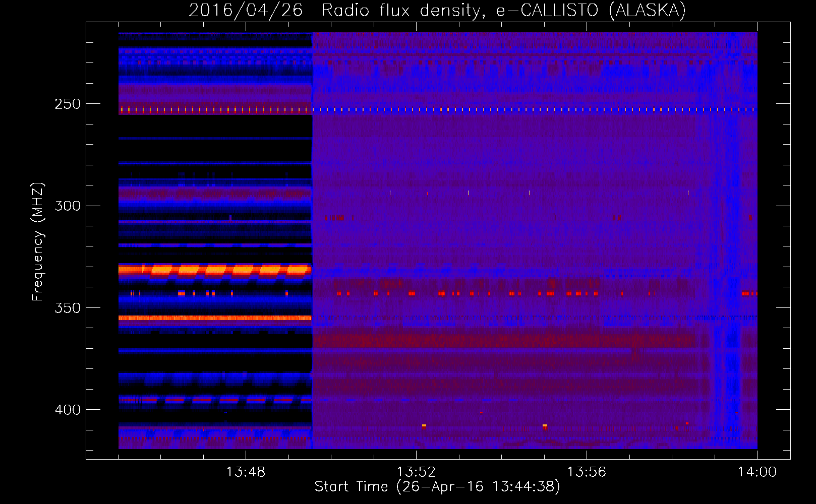Viewport: 816px width, 504px height.
Task: Click the 300 frequency tick label
Action: pos(68,206)
